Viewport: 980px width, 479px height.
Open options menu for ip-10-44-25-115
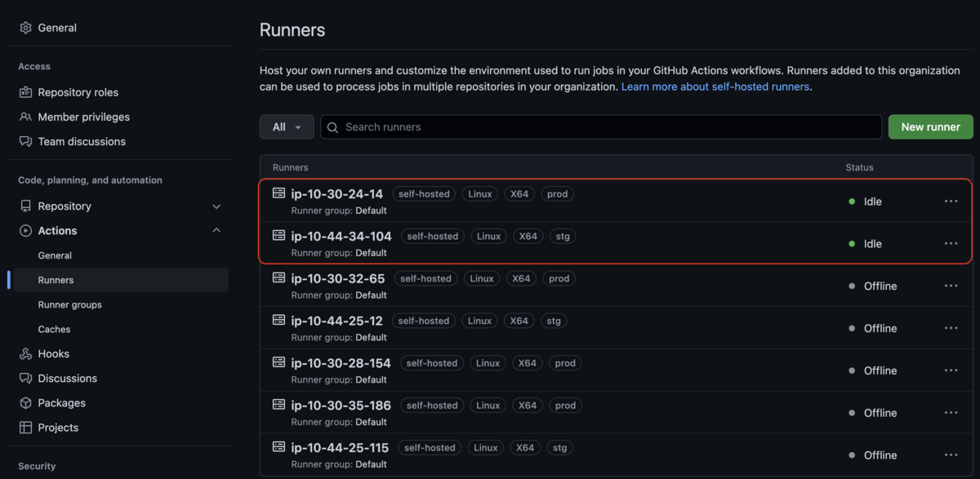click(951, 455)
